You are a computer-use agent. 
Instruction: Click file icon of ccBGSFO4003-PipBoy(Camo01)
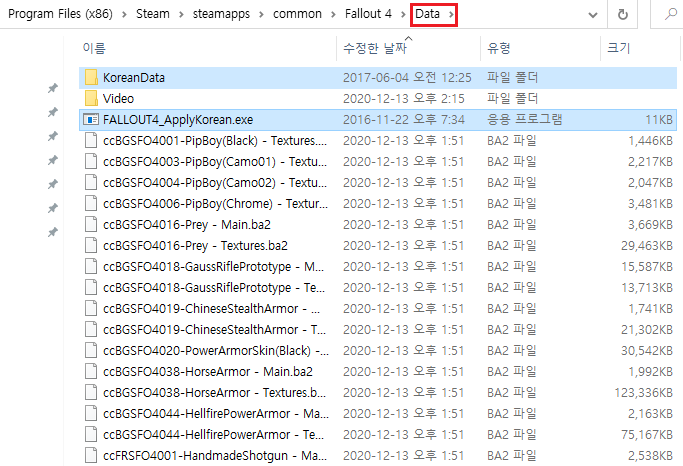[91, 162]
